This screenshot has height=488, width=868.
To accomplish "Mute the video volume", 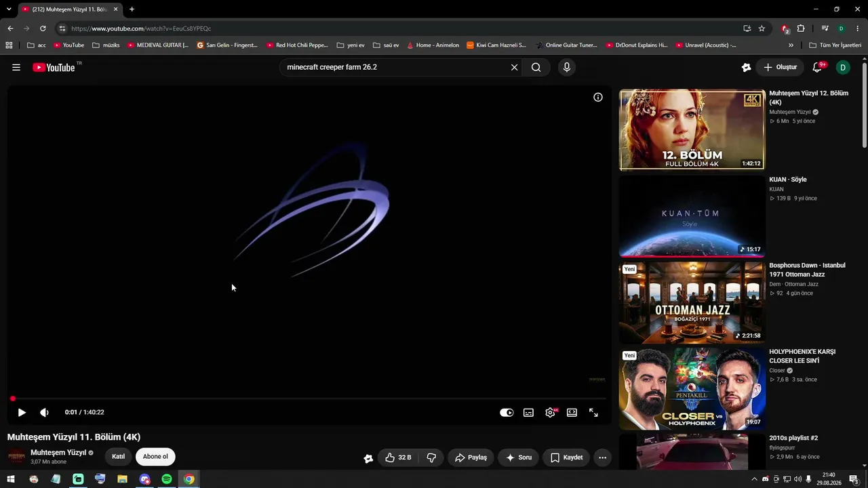I will tap(45, 412).
